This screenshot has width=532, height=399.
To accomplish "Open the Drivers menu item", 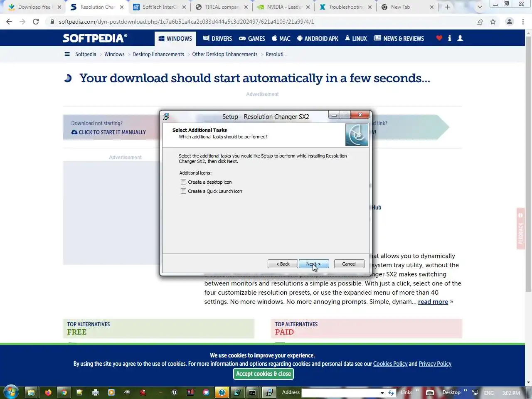I will pos(217,39).
